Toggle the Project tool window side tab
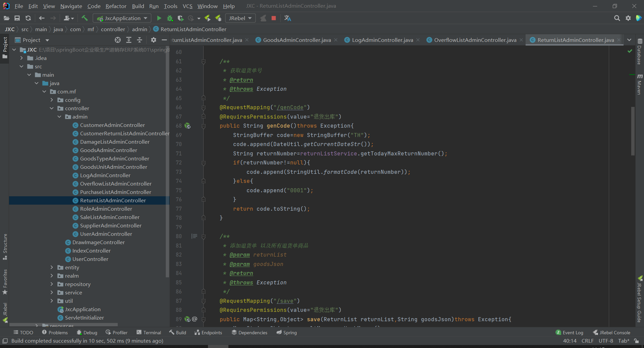Image resolution: width=644 pixels, height=348 pixels. [x=5, y=48]
